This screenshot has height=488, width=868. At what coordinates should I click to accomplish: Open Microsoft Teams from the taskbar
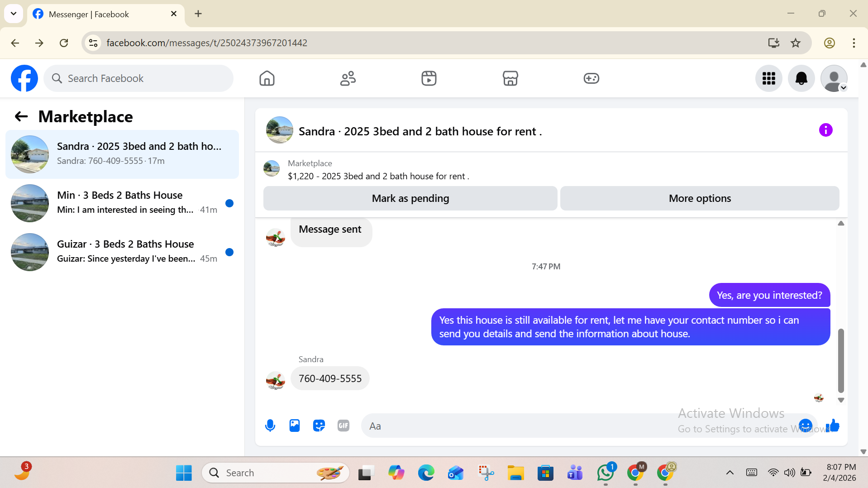pos(575,473)
